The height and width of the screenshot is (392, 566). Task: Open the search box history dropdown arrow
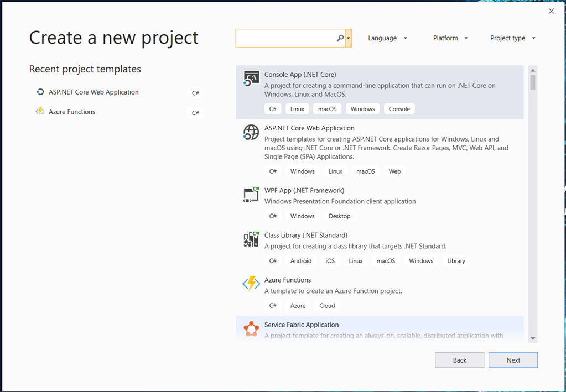click(x=349, y=38)
